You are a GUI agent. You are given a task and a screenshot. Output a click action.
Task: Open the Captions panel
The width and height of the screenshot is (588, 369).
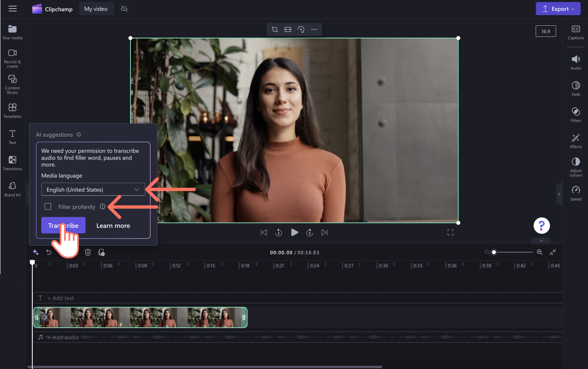576,32
